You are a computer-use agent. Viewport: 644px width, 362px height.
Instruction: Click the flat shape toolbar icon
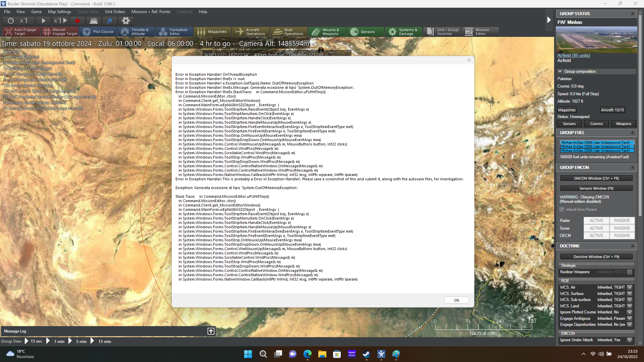tap(94, 21)
